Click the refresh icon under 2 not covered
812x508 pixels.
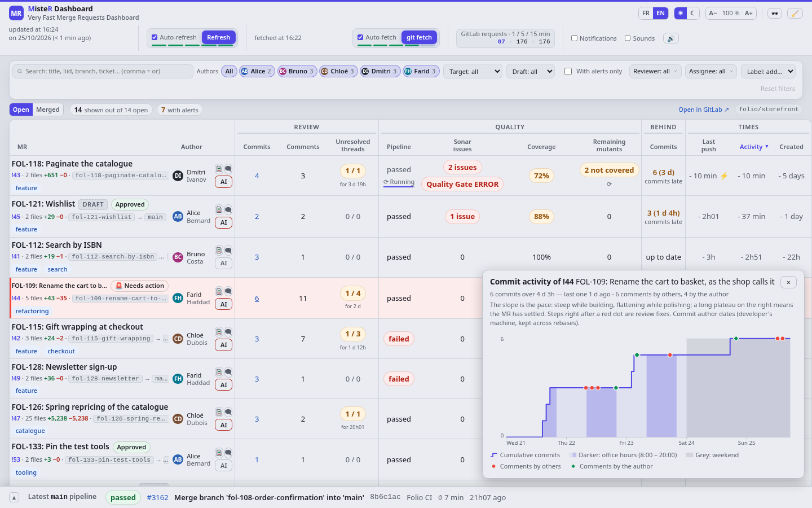(x=609, y=184)
